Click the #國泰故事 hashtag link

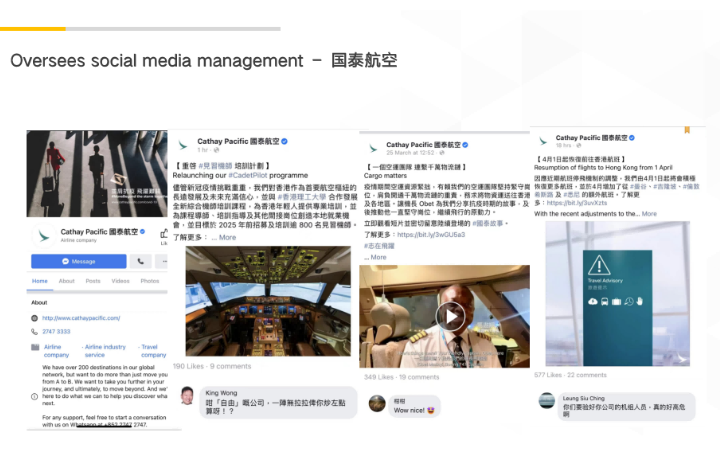pos(488,224)
